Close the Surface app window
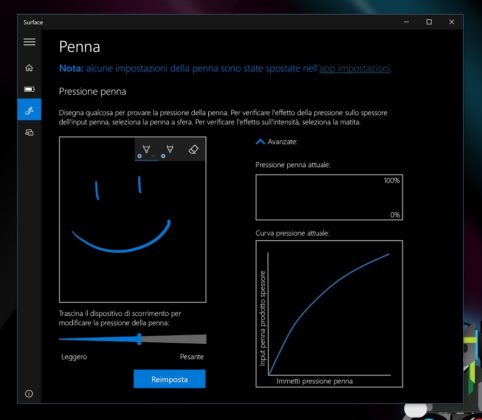Viewport: 482px width, 420px height. tap(451, 22)
